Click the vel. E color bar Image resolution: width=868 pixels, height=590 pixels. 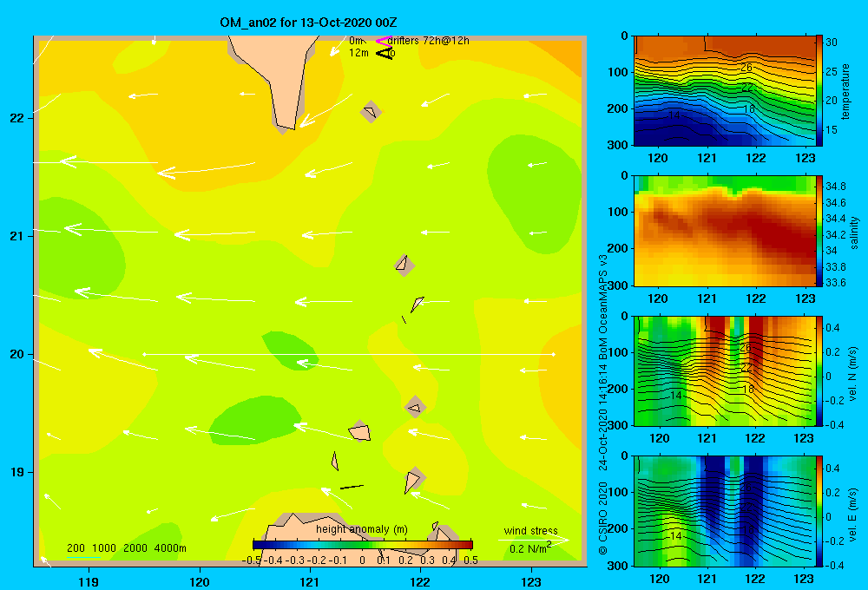pos(819,511)
